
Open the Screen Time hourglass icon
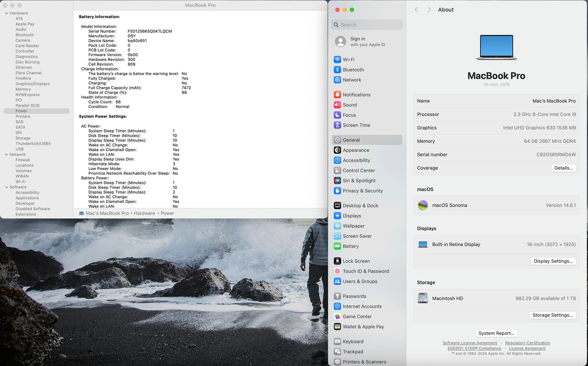(x=337, y=125)
